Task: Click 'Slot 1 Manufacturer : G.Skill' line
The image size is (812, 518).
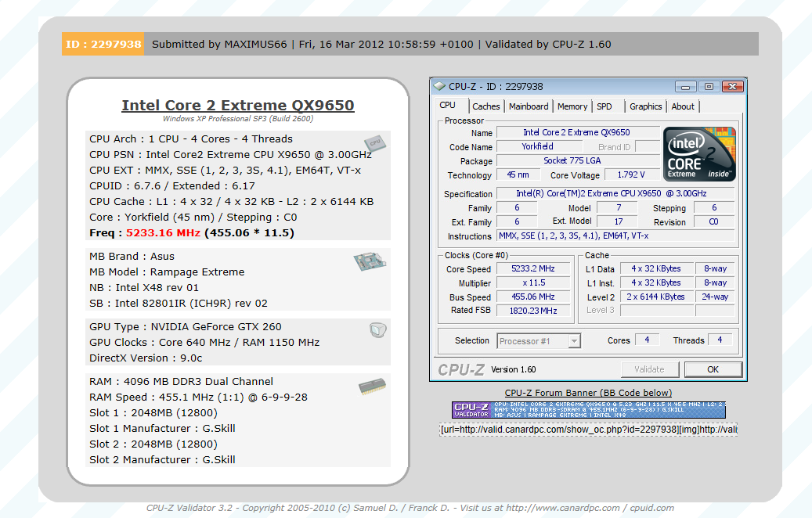Action: pyautogui.click(x=162, y=429)
